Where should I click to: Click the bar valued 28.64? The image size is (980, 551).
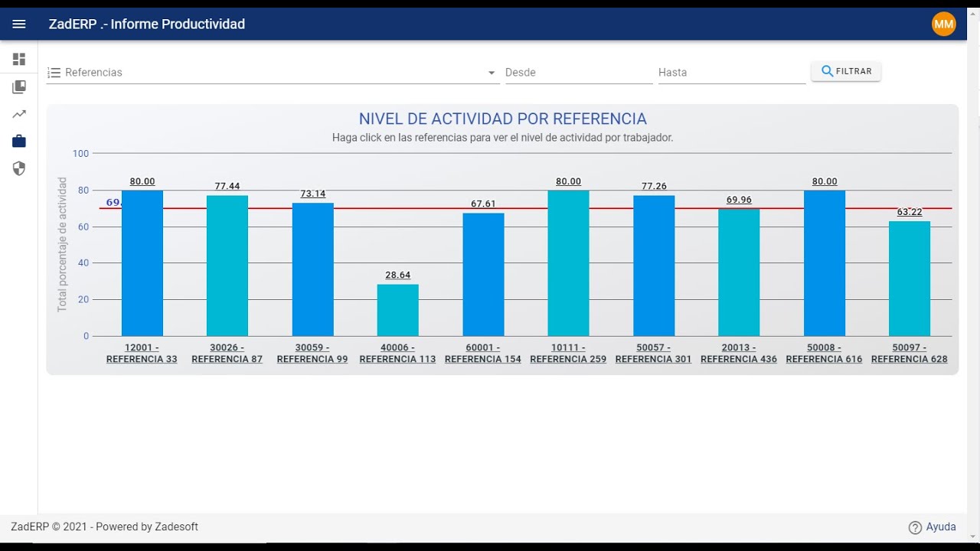point(398,310)
